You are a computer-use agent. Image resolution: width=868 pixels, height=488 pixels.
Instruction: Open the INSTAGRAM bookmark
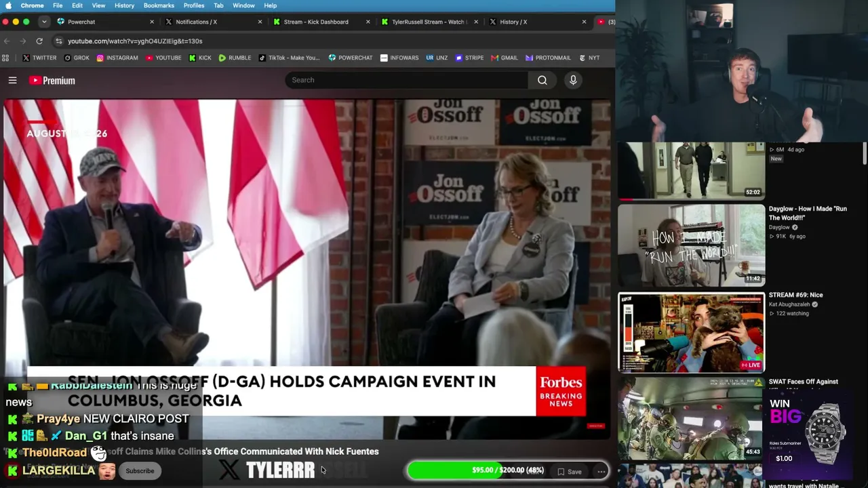pos(117,58)
